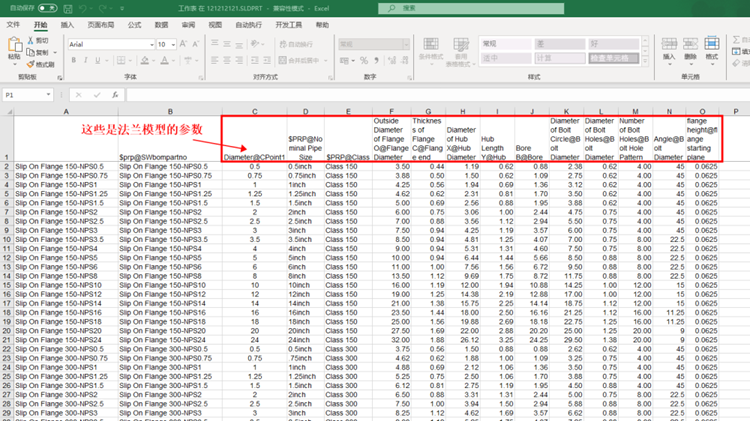The image size is (750, 421).
Task: Click the Comma Style icon
Action: [x=376, y=60]
